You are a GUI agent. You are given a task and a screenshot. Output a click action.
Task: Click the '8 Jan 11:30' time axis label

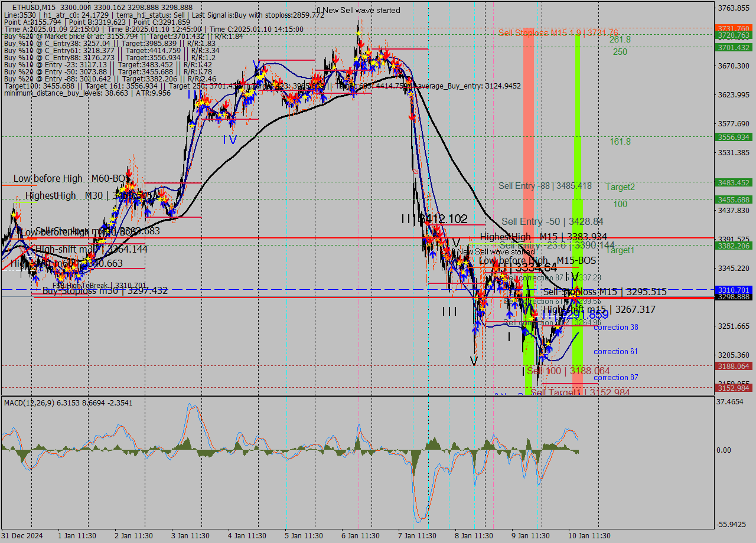pyautogui.click(x=474, y=536)
